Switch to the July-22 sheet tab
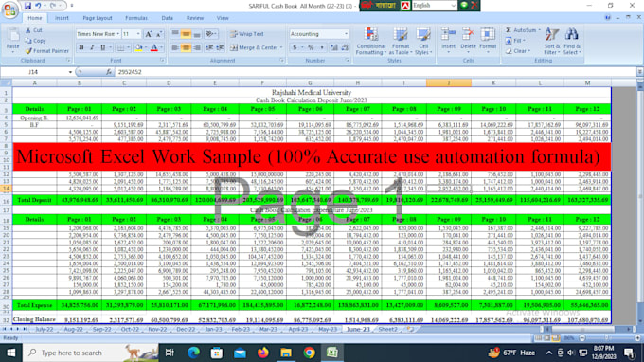Screen dimensions: 644x362 pyautogui.click(x=44, y=329)
